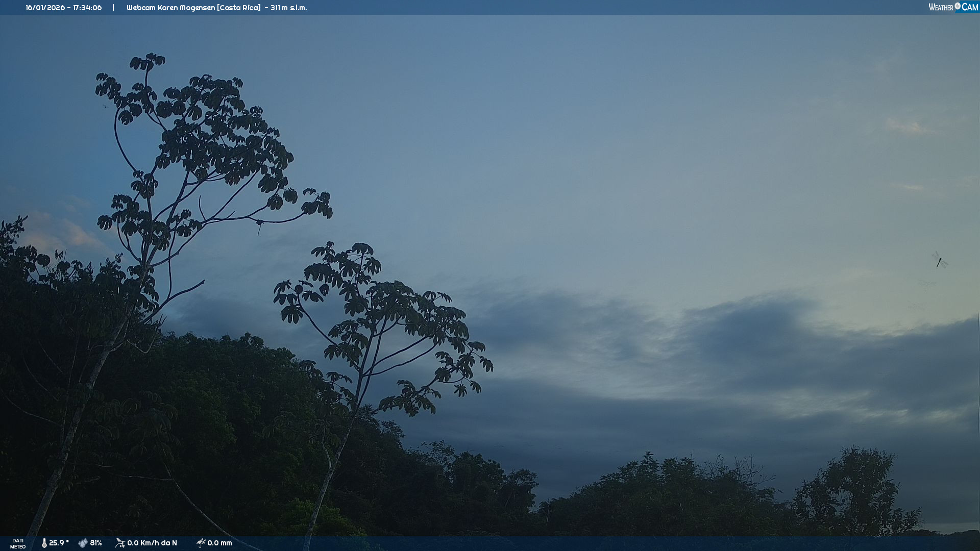Screen dimensions: 980x551
Task: Click the WeatherCam camera lens icon
Action: point(958,6)
